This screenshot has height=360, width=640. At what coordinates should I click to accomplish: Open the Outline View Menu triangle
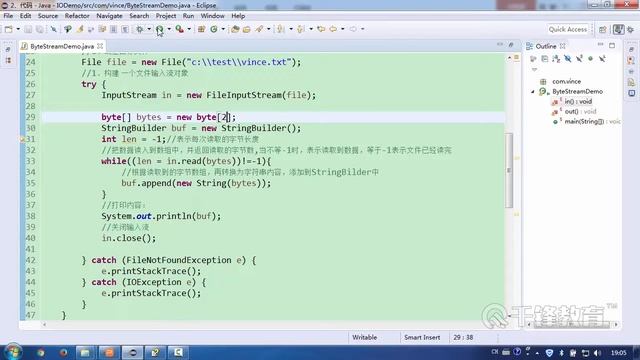(x=534, y=69)
